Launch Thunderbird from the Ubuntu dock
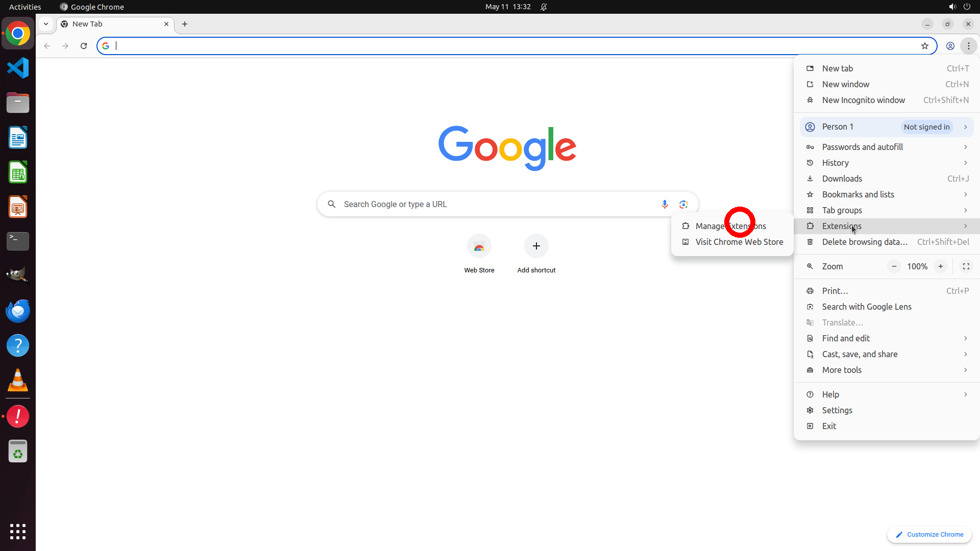The image size is (980, 551). coord(18,311)
